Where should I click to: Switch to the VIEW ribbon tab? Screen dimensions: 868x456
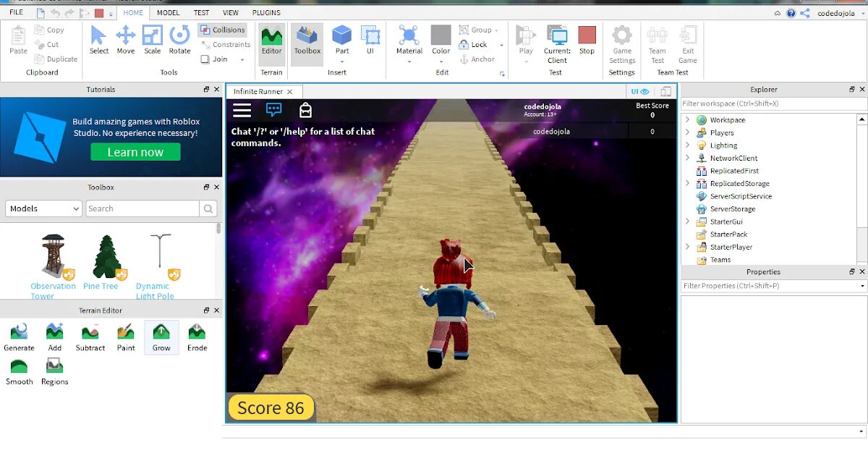pyautogui.click(x=231, y=13)
